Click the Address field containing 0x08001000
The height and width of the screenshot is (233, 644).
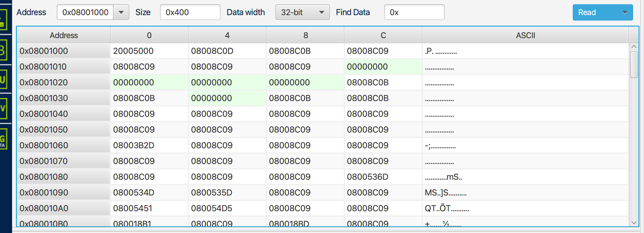click(x=85, y=12)
